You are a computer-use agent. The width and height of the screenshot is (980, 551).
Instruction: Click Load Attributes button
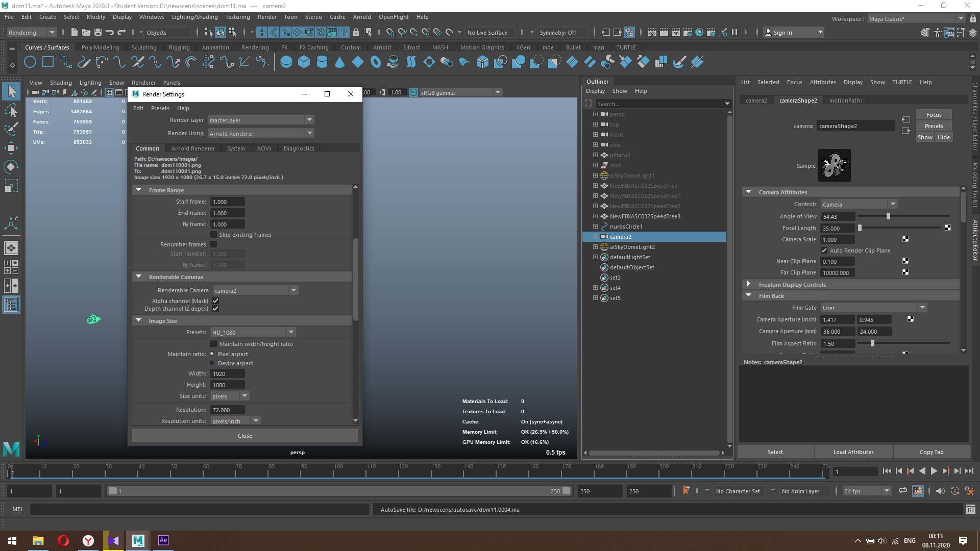pyautogui.click(x=853, y=452)
